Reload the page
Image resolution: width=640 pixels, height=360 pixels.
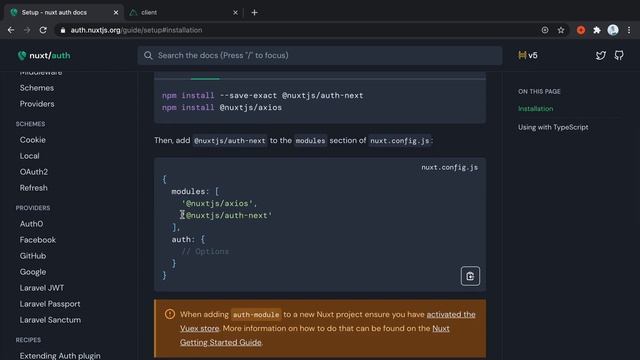pyautogui.click(x=43, y=30)
